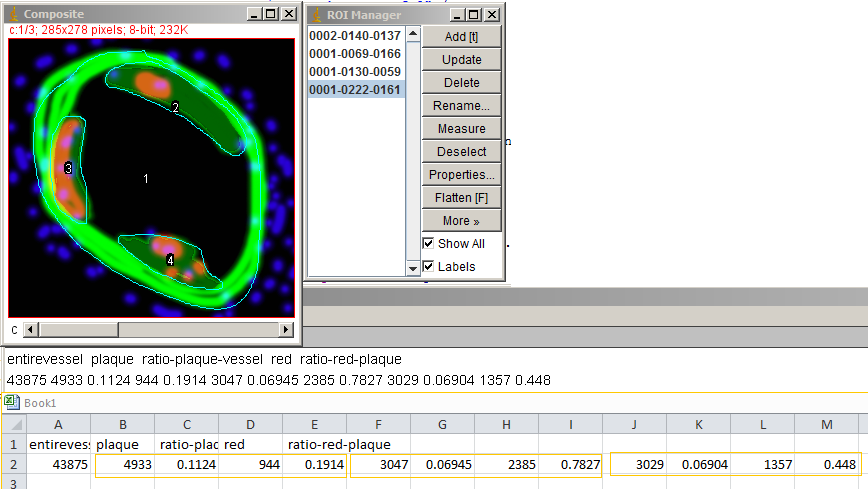Click the Delete ROI button
The image size is (868, 489).
point(461,83)
